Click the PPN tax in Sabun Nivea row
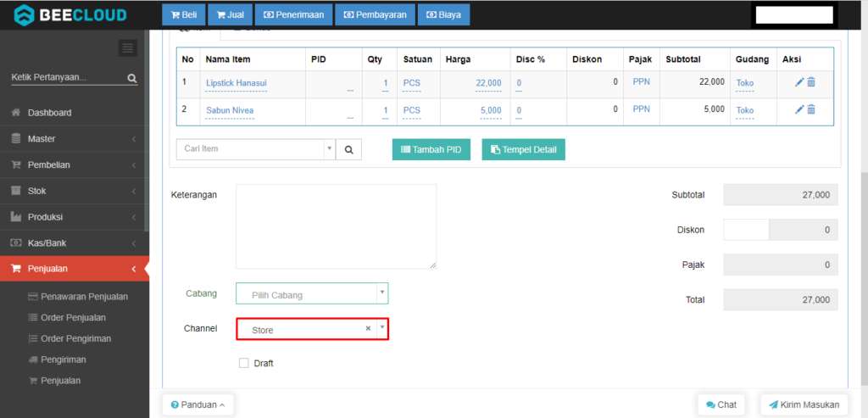The image size is (868, 418). pos(642,109)
